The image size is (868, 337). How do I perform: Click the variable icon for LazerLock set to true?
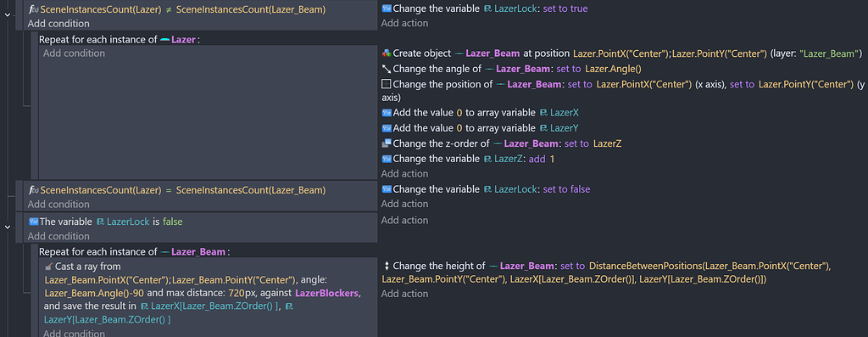point(387,8)
